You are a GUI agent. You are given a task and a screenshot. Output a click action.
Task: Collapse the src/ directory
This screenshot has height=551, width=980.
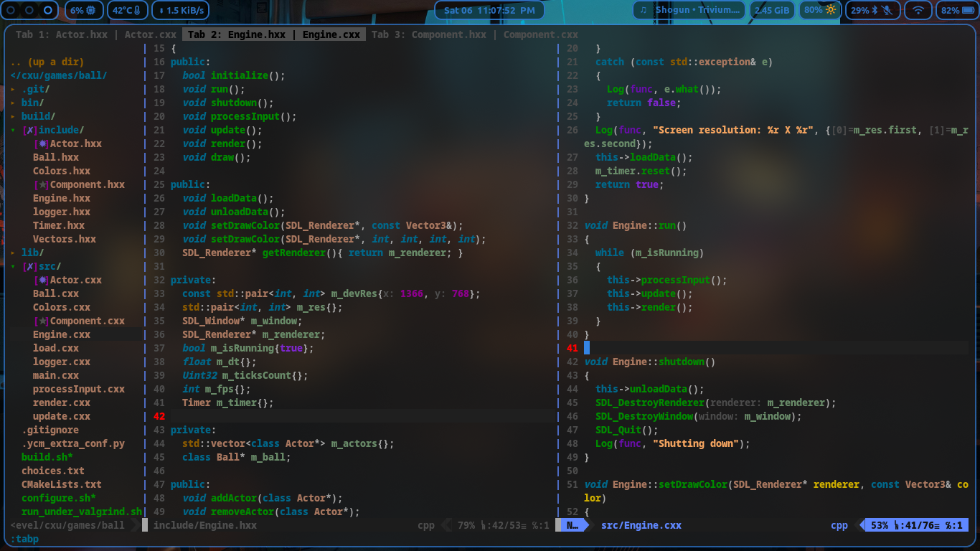tap(13, 266)
